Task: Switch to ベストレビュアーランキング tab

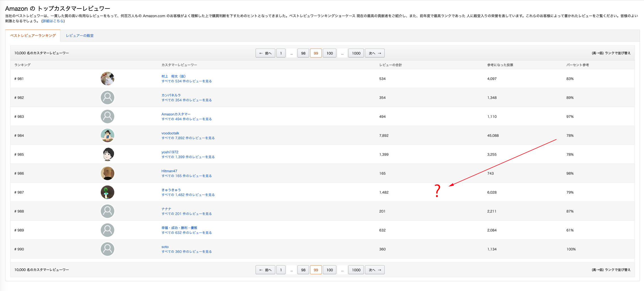Action: [33, 36]
